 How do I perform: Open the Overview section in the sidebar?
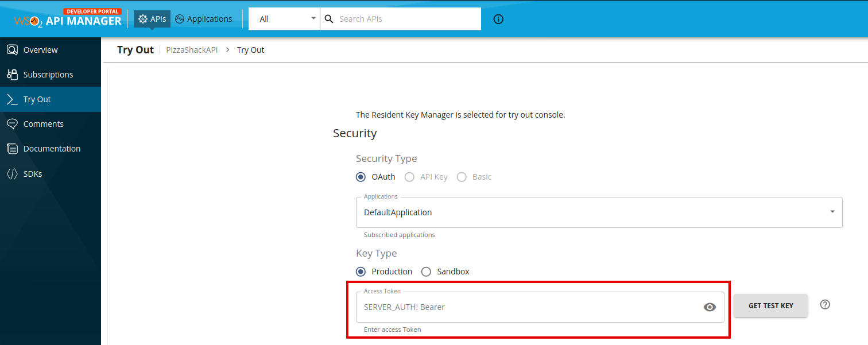tap(40, 49)
